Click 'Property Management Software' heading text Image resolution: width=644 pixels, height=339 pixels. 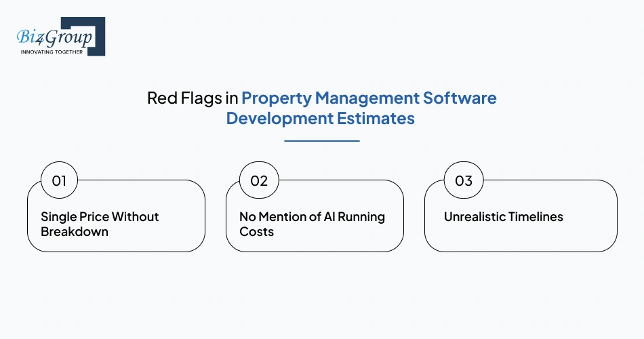click(369, 98)
